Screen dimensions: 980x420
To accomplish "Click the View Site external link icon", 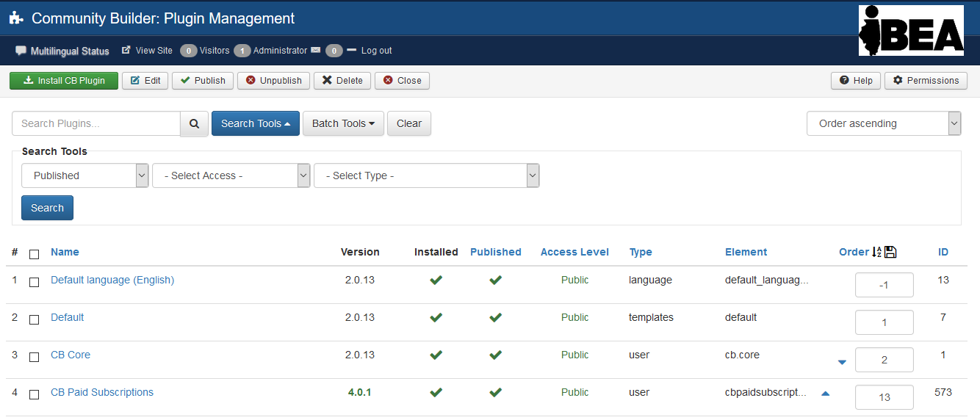I will (126, 51).
